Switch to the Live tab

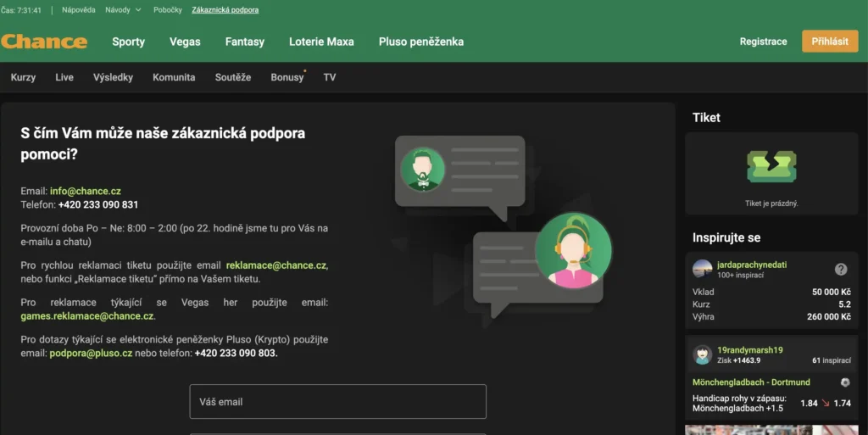[x=64, y=77]
